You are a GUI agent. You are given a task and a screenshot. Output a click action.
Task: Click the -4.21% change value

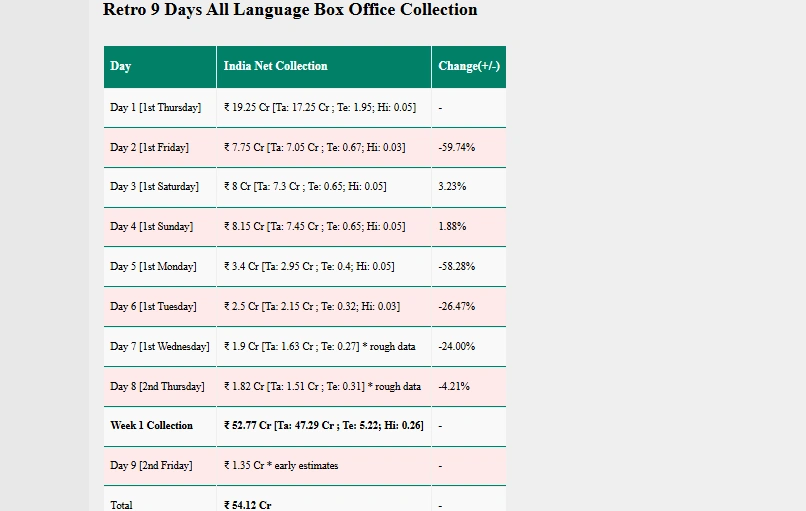click(454, 387)
